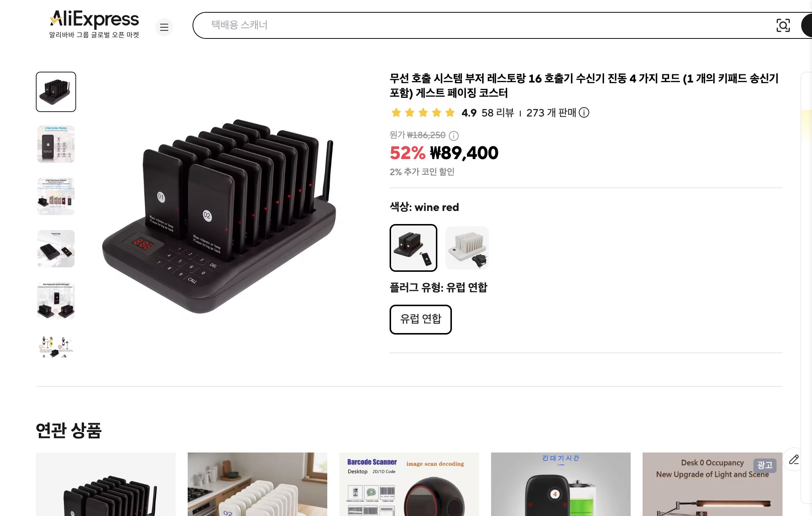Image resolution: width=812 pixels, height=516 pixels.
Task: Click the 광고 ad label on last related product
Action: coord(765,465)
